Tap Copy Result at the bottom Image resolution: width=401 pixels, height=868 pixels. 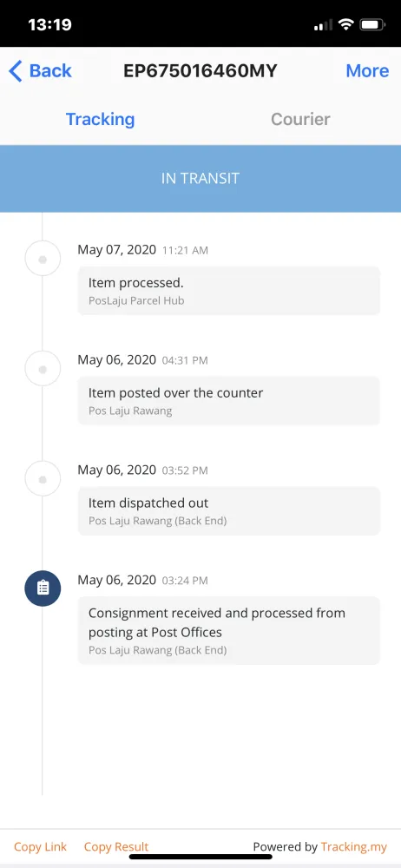pyautogui.click(x=116, y=846)
